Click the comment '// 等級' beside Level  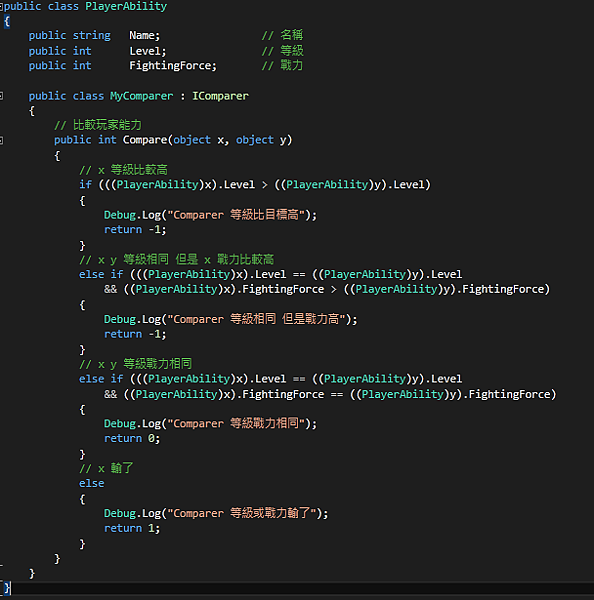[x=282, y=51]
